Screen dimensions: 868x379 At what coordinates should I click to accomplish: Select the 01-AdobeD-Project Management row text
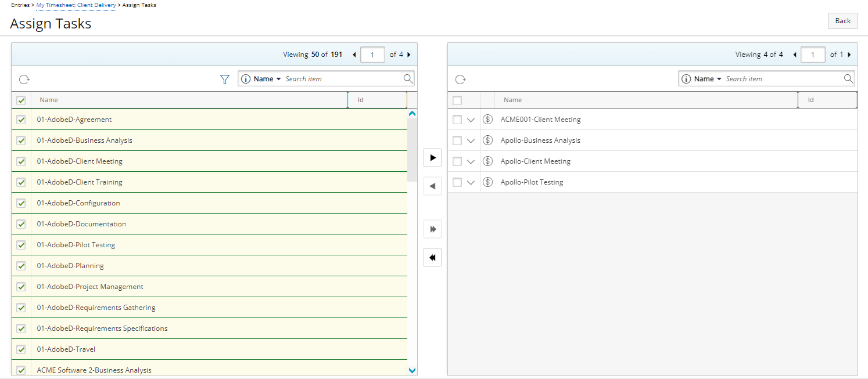pos(90,287)
